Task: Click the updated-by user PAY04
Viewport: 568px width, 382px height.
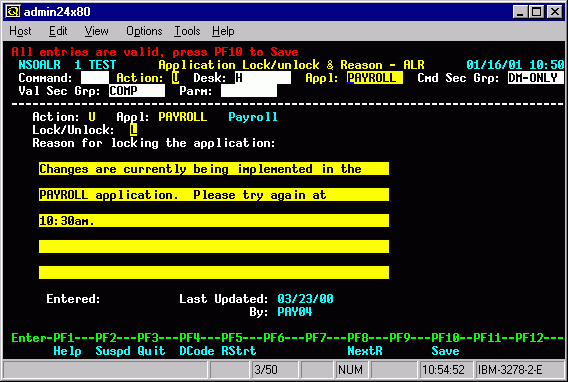Action: (295, 312)
